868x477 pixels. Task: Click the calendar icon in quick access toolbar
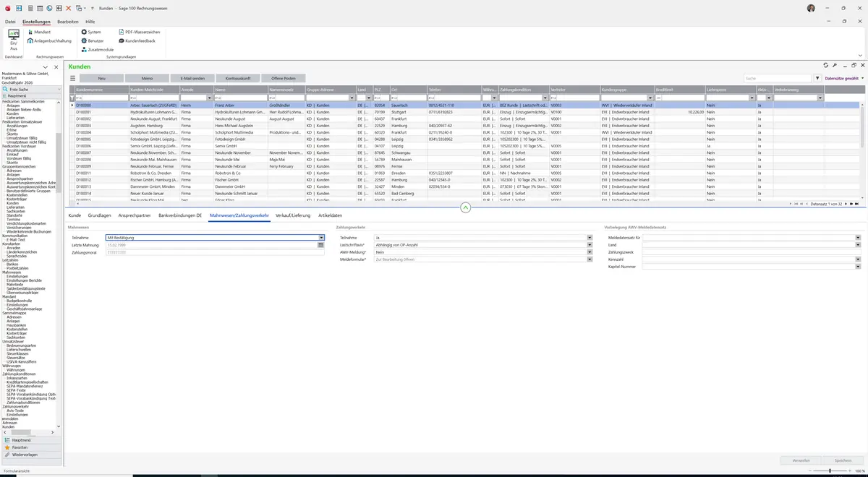tap(40, 8)
